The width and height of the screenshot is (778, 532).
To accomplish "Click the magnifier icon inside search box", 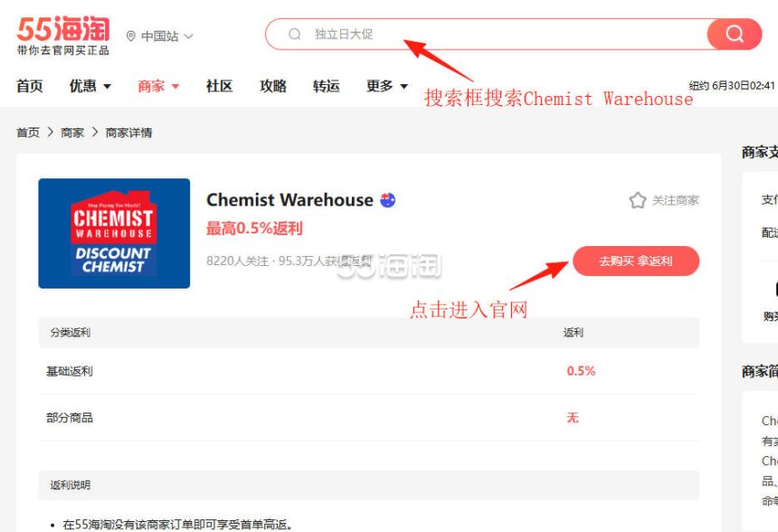I will click(295, 33).
